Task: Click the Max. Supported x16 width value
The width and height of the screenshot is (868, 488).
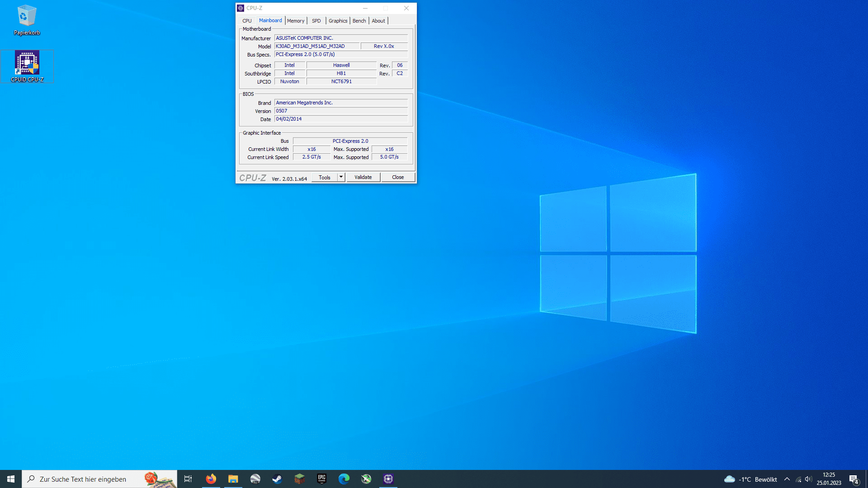Action: coord(389,149)
